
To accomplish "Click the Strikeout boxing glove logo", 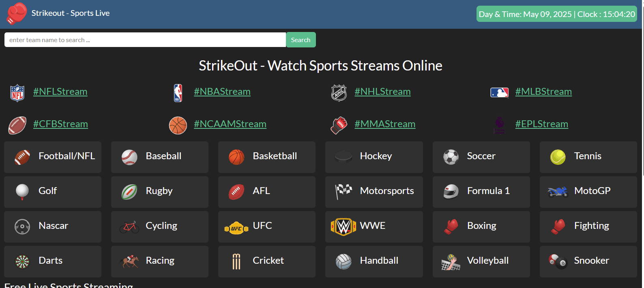I will click(17, 13).
